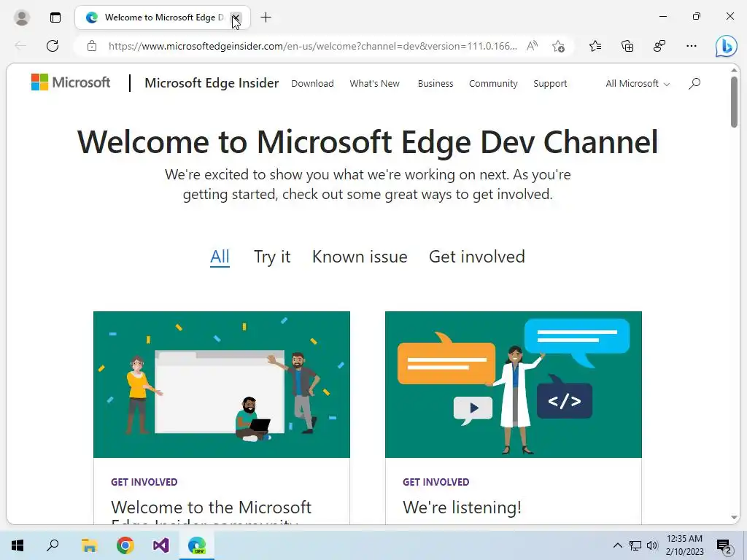The image size is (747, 560).
Task: Click the Read aloud icon in address bar
Action: click(x=532, y=46)
